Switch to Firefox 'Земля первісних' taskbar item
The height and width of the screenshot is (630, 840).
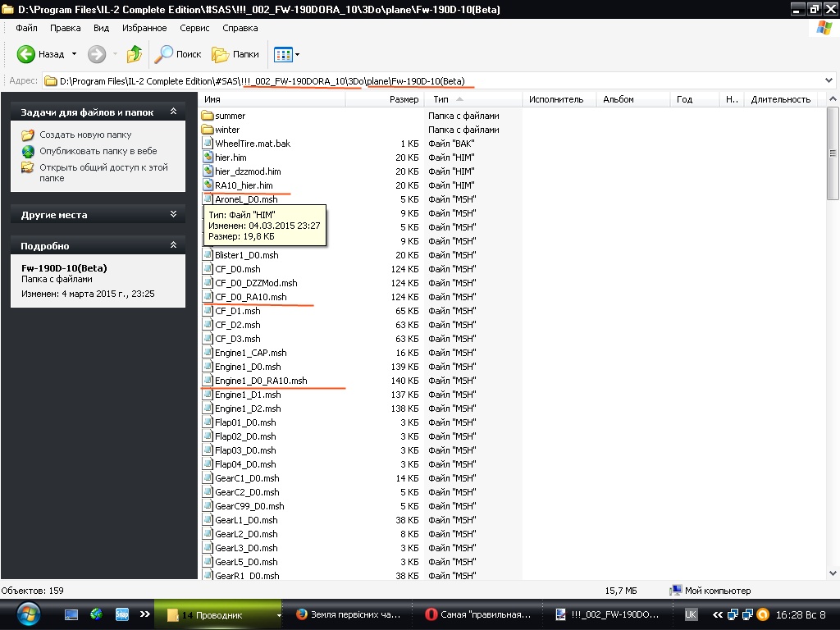click(349, 615)
